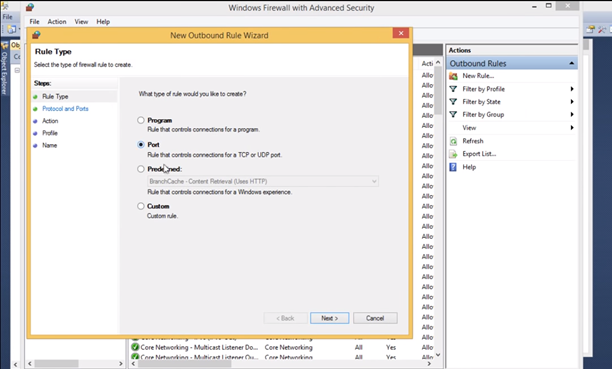
Task: Click rules list horizontal scrollbar right arrow
Action: [429, 364]
